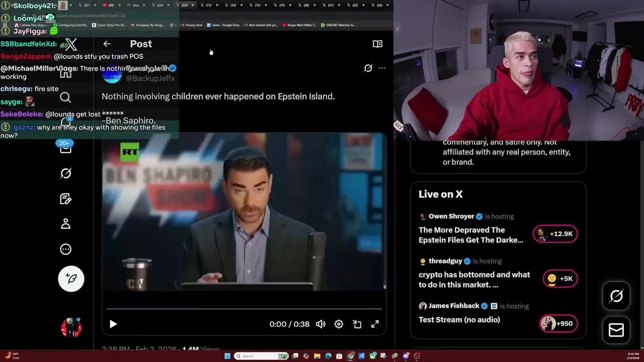Click "-Ben Saphiro." post text
644x362 pixels.
click(129, 121)
